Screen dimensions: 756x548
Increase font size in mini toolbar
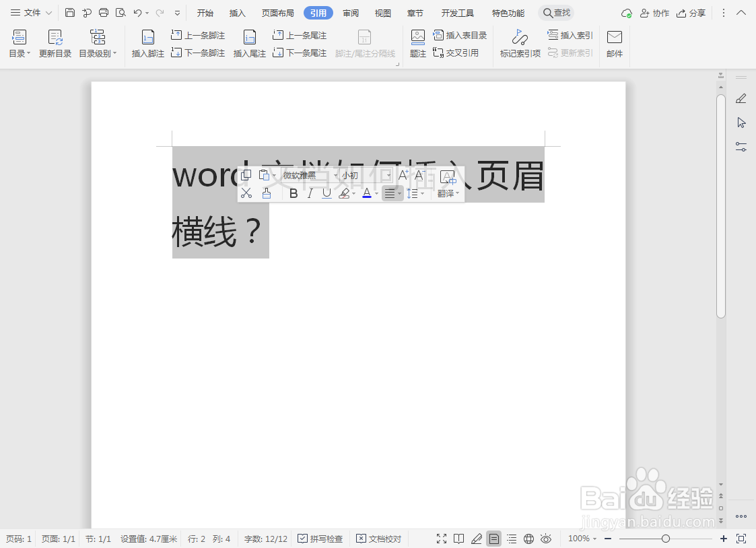[403, 175]
